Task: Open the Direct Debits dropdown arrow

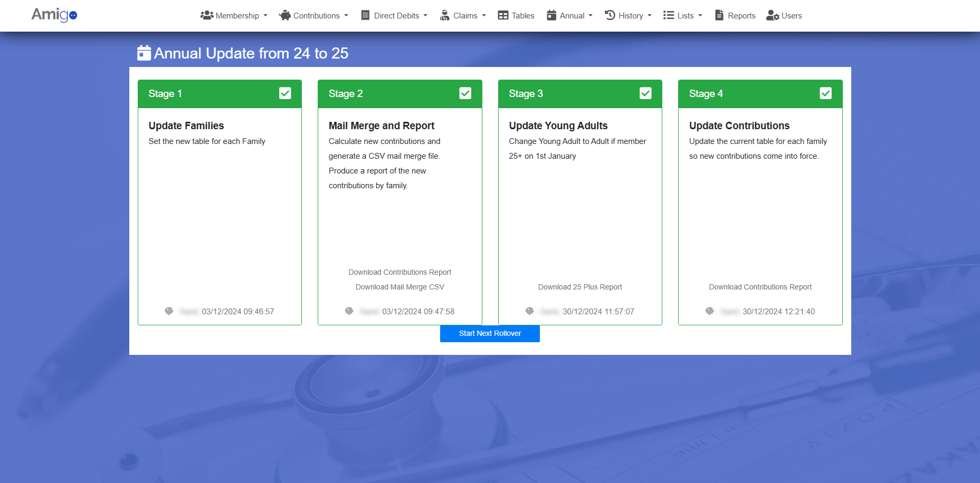Action: (x=425, y=16)
